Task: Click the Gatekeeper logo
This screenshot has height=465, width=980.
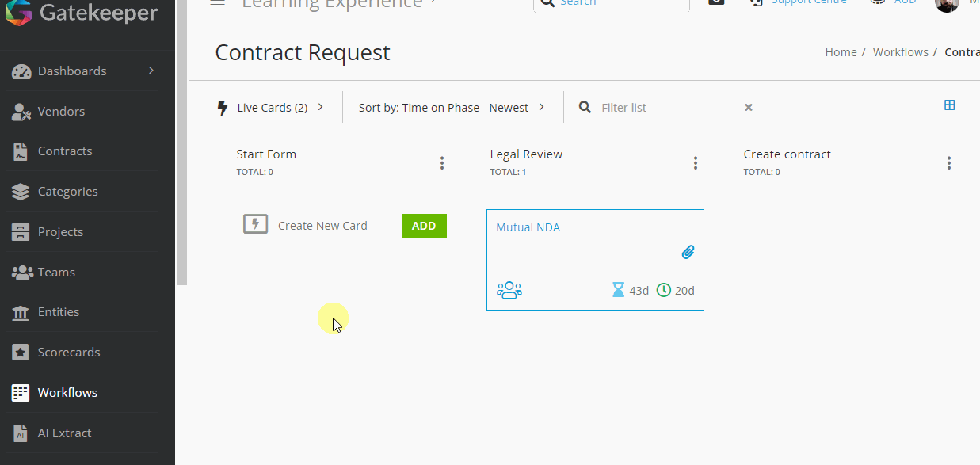Action: 81,13
